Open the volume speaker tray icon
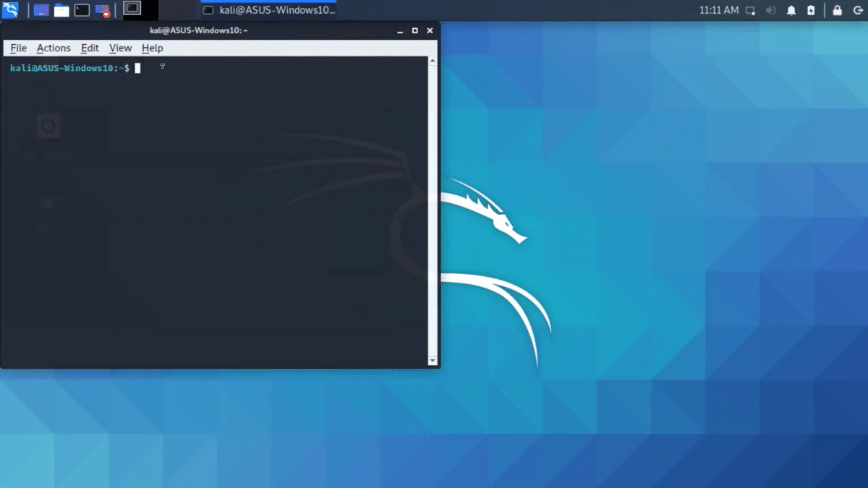Screen dimensions: 868x488 click(771, 10)
